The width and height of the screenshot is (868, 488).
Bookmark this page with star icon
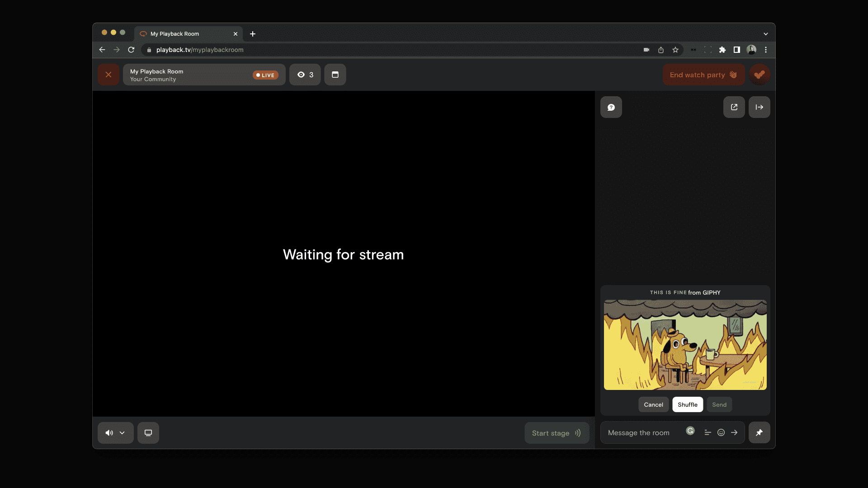click(x=675, y=50)
